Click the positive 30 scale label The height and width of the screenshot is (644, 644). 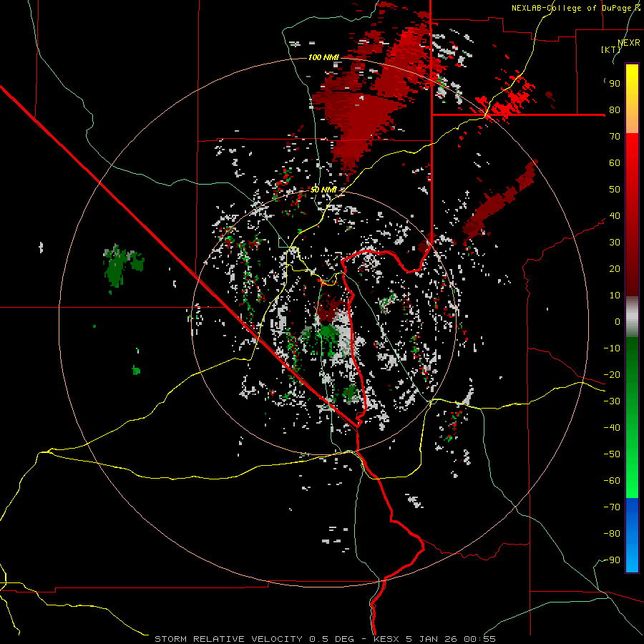[615, 243]
